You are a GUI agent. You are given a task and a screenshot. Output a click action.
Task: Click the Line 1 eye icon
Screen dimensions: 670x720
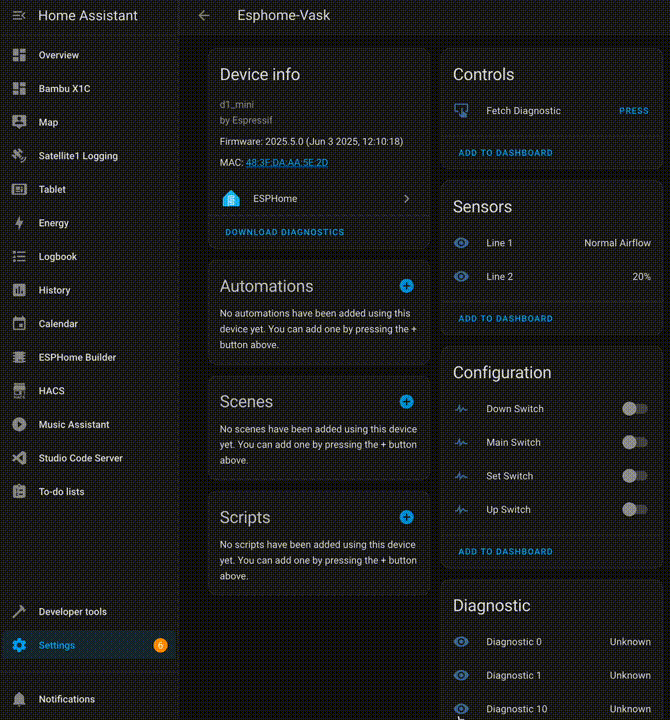(461, 243)
